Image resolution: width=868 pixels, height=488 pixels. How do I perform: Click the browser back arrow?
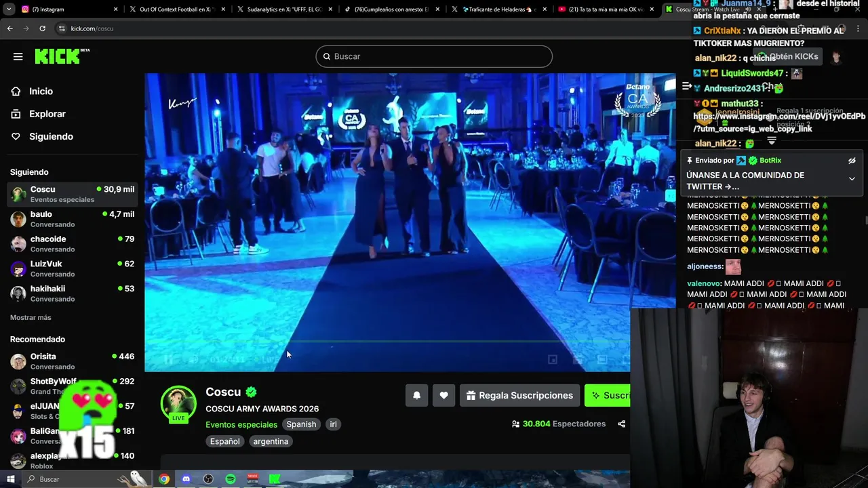(x=9, y=28)
